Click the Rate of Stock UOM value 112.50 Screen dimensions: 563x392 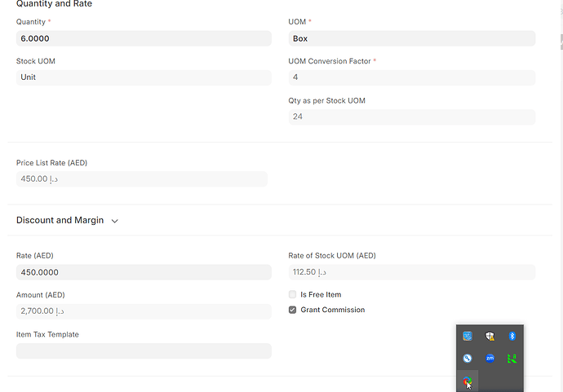[x=309, y=272]
